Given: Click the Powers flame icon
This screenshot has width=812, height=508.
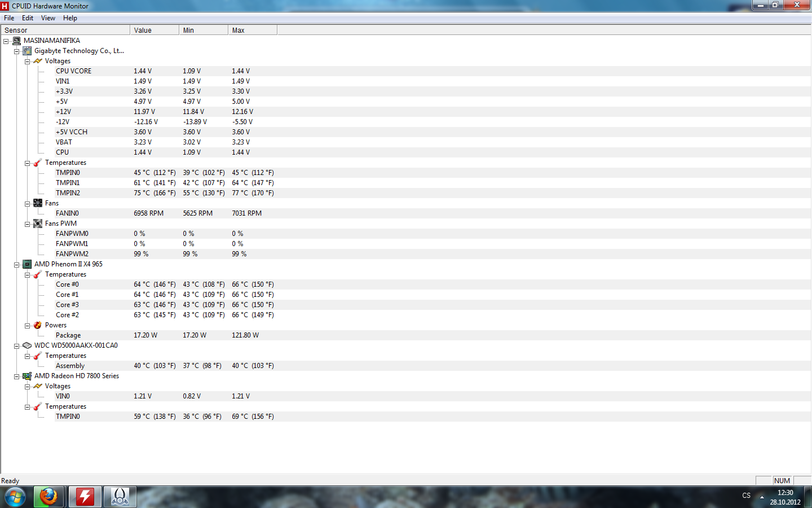Looking at the screenshot, I should tap(38, 325).
